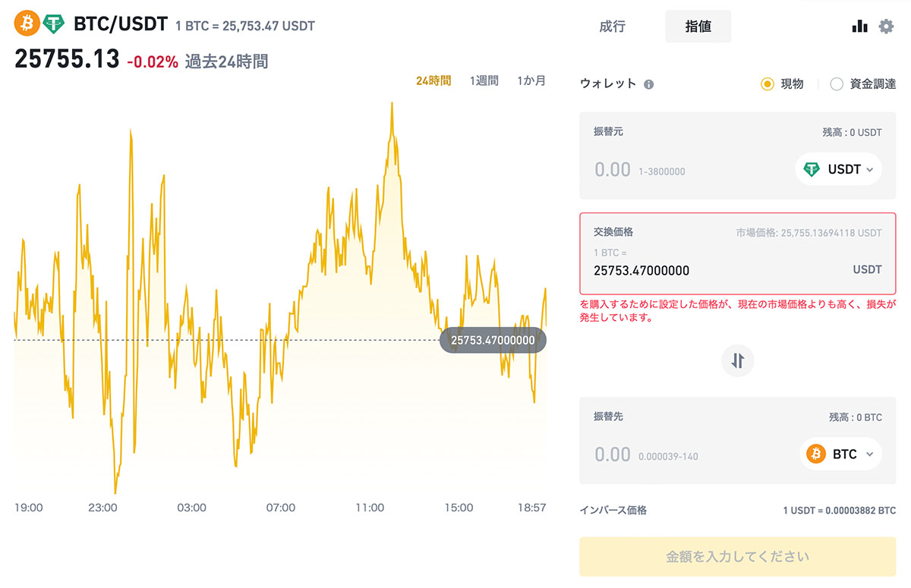
Task: Click the 過去24時間 label
Action: click(x=226, y=61)
